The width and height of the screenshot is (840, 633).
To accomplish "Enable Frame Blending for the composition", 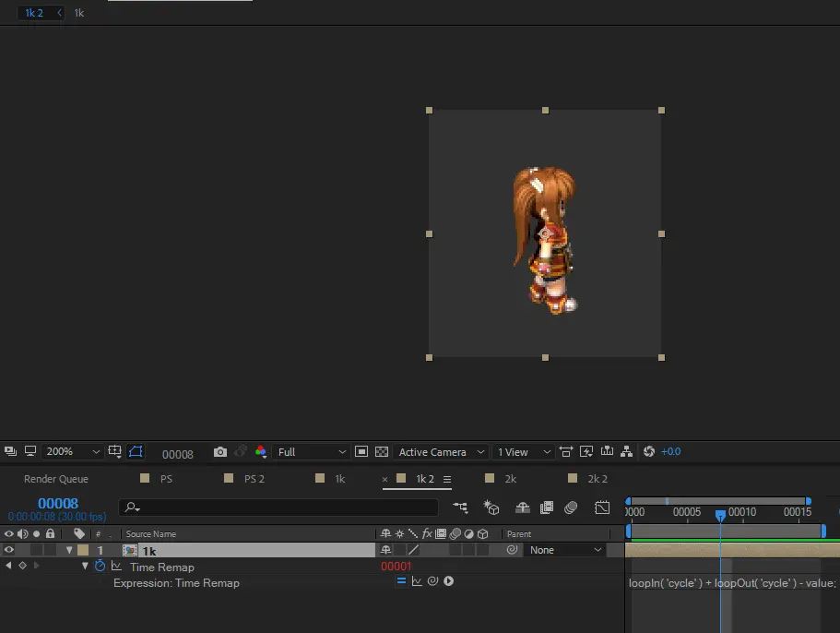I will (x=547, y=507).
